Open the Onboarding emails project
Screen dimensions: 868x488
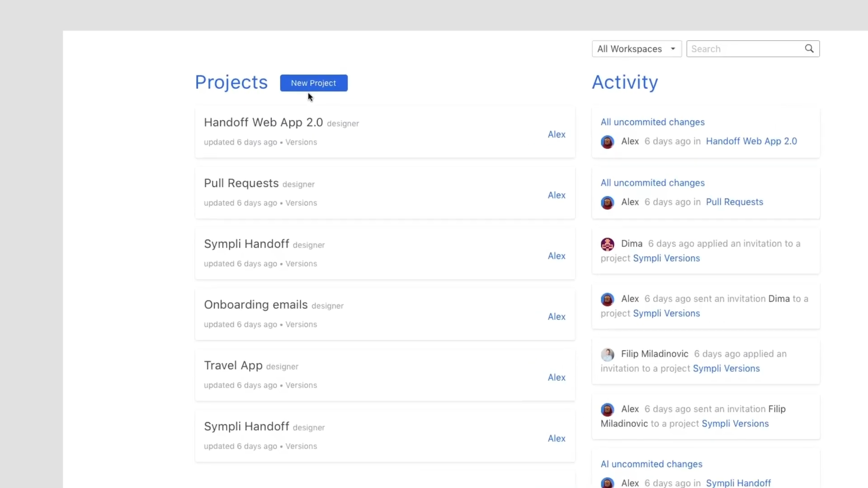(255, 305)
